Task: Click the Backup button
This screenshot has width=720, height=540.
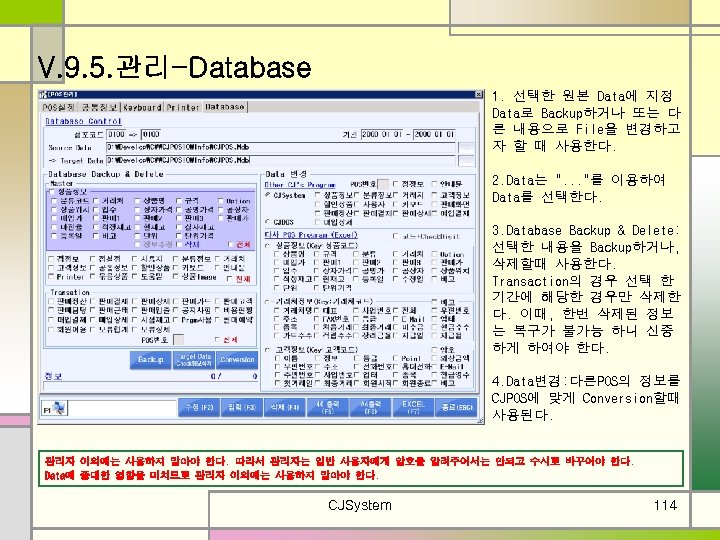Action: [151, 360]
